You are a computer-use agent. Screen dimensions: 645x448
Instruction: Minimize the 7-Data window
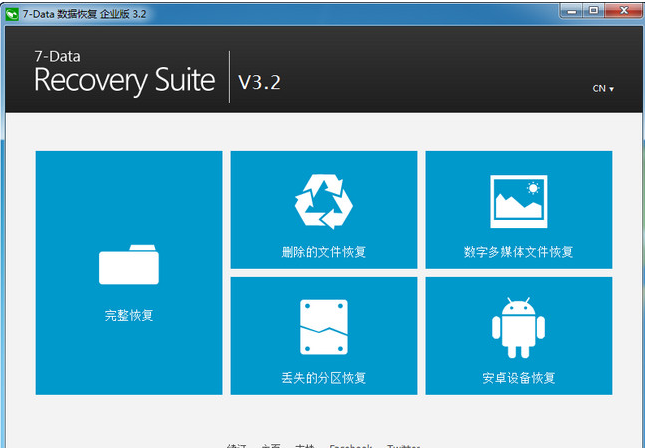point(572,11)
